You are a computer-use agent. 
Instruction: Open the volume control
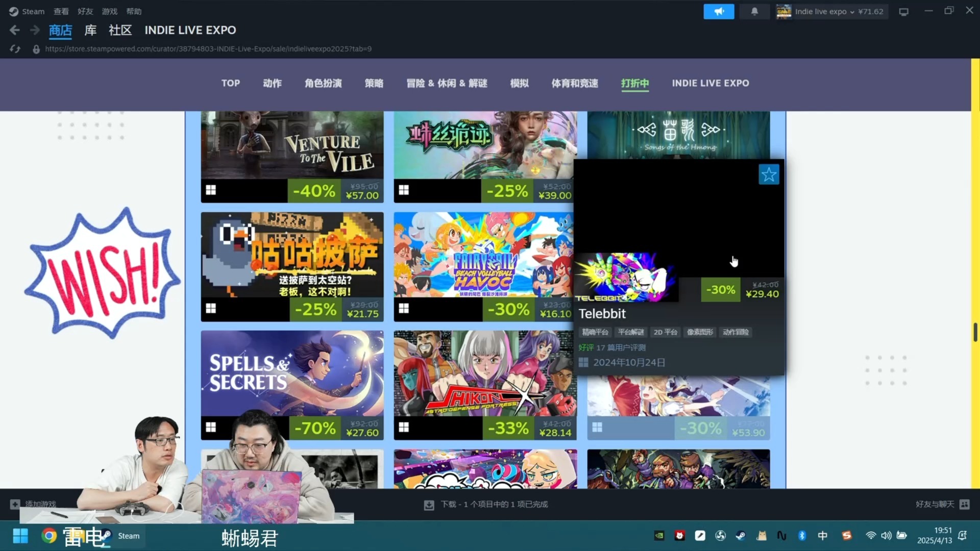click(886, 536)
